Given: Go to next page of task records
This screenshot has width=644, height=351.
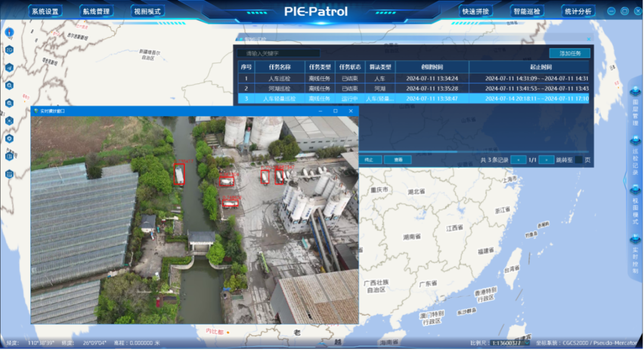Looking at the screenshot, I should pyautogui.click(x=546, y=160).
